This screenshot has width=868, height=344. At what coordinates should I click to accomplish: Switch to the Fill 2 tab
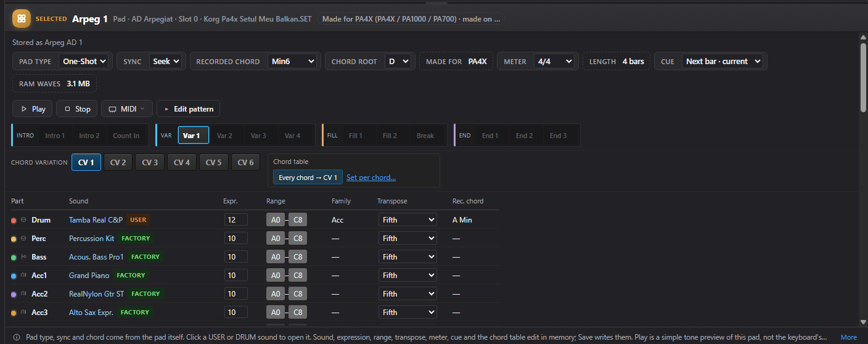point(390,136)
